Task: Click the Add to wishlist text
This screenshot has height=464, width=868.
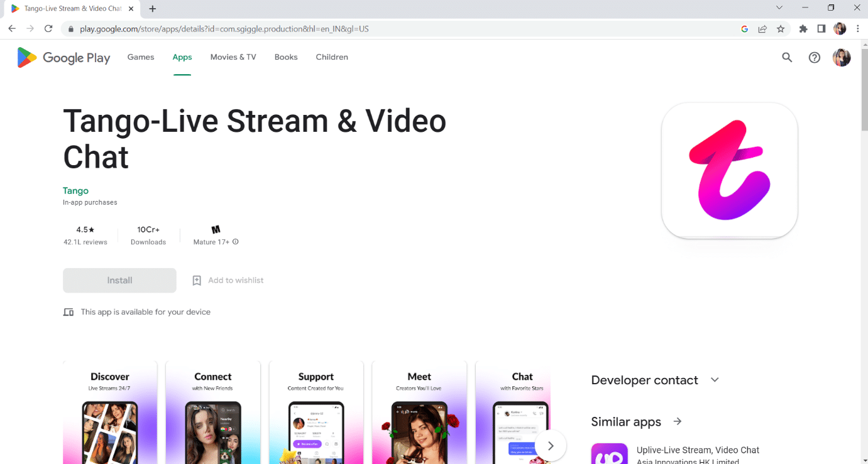Action: (236, 281)
